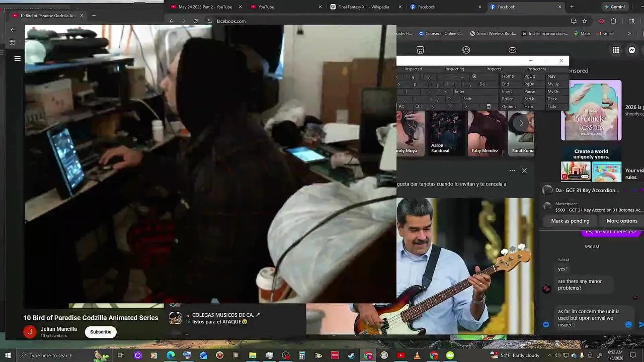The width and height of the screenshot is (644, 362).
Task: Dismiss the Facebook post with the X
Action: 524,170
